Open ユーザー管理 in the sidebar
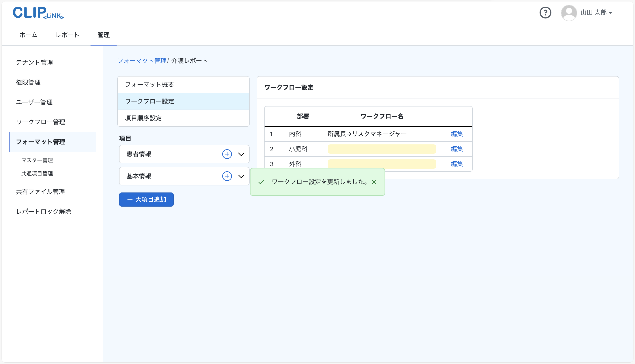The image size is (635, 364). pos(34,102)
